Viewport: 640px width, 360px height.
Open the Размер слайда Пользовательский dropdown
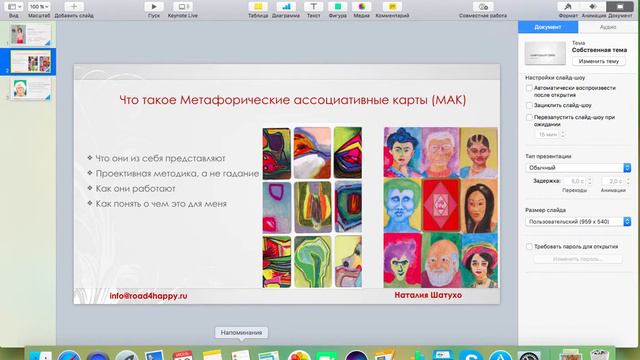[x=578, y=222]
